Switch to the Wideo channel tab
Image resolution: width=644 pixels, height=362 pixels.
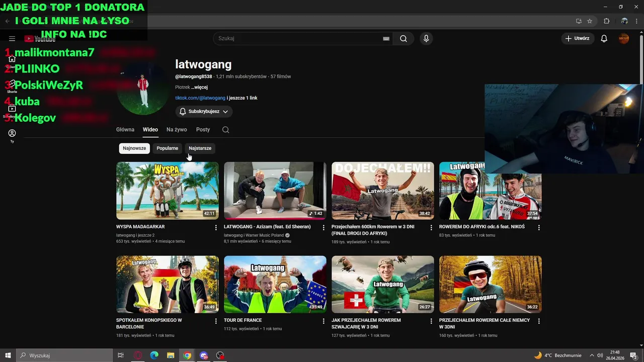pyautogui.click(x=150, y=130)
